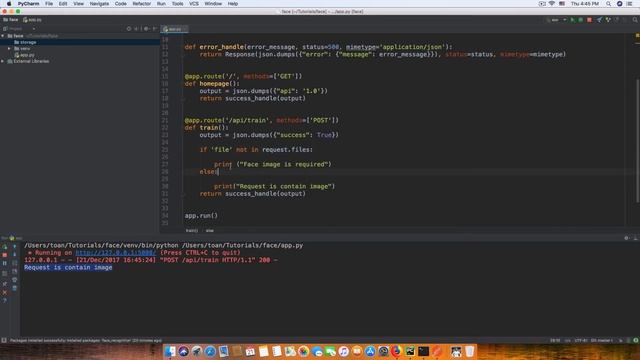This screenshot has width=640, height=360.
Task: Open the Refactor menu
Action: coord(142,4)
